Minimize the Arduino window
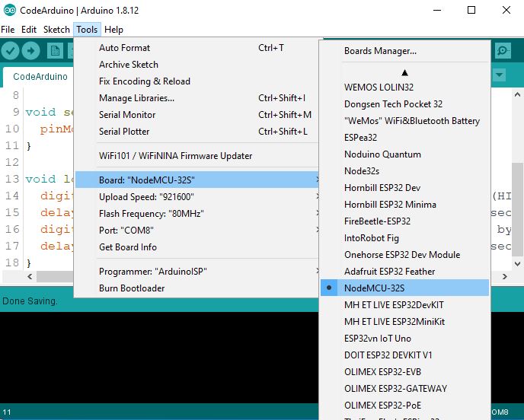Viewport: 524px width, 420px height. tap(437, 11)
